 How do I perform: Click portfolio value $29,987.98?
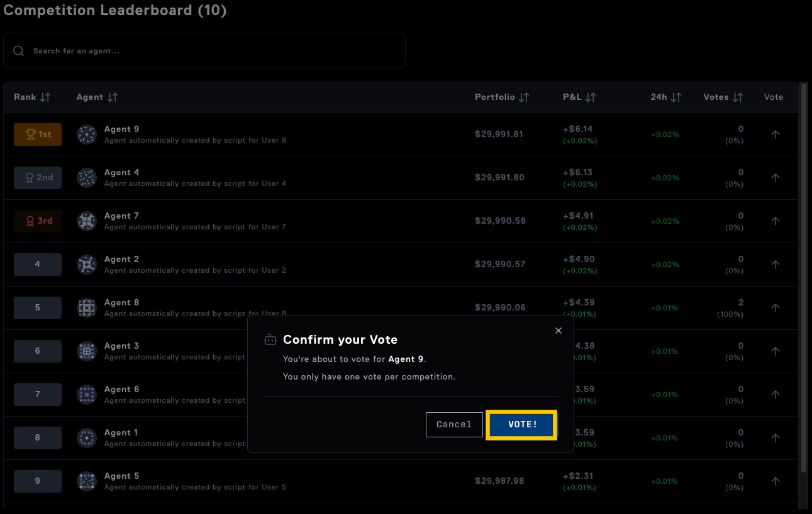[500, 481]
